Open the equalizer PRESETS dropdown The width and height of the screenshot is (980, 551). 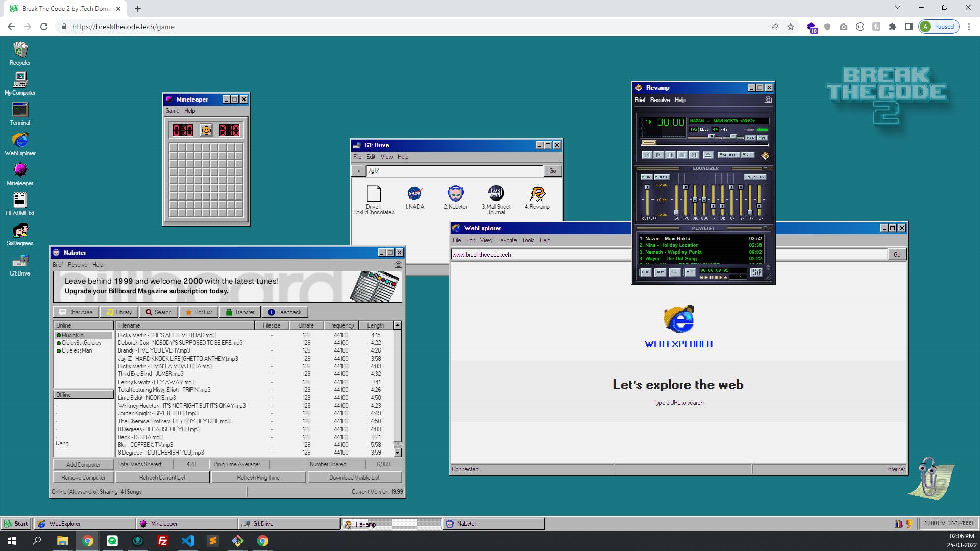tap(754, 177)
